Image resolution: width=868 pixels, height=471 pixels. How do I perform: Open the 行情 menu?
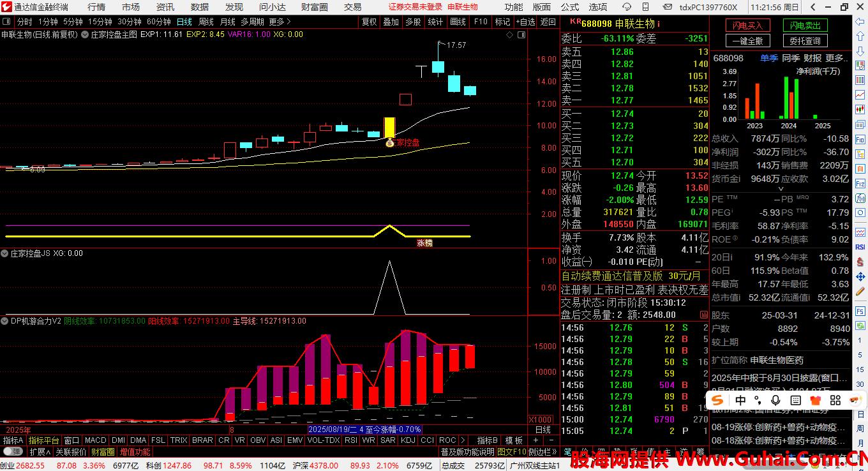coord(96,7)
